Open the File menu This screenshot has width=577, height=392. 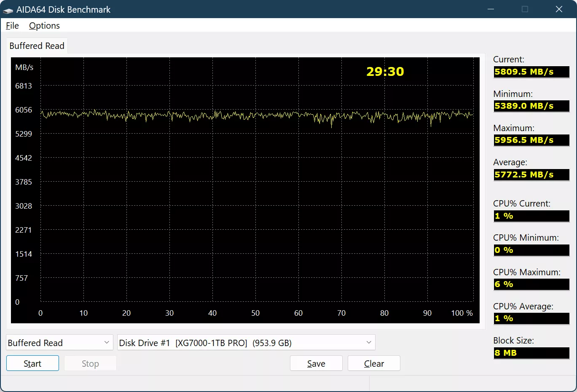pos(12,26)
